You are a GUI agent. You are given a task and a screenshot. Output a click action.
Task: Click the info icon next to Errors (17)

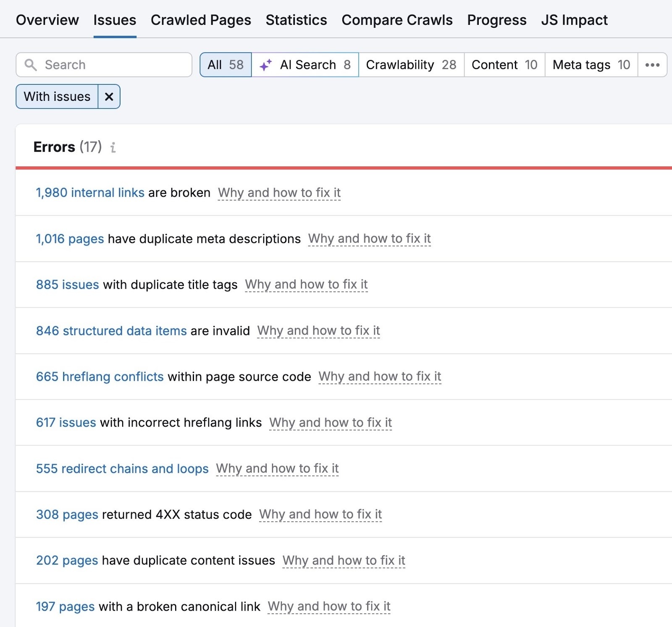pos(113,148)
